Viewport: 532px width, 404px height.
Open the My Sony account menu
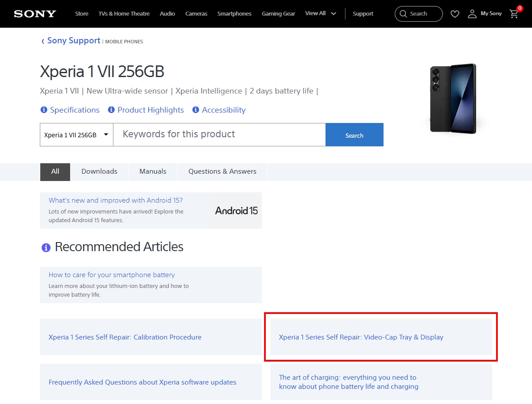(485, 14)
